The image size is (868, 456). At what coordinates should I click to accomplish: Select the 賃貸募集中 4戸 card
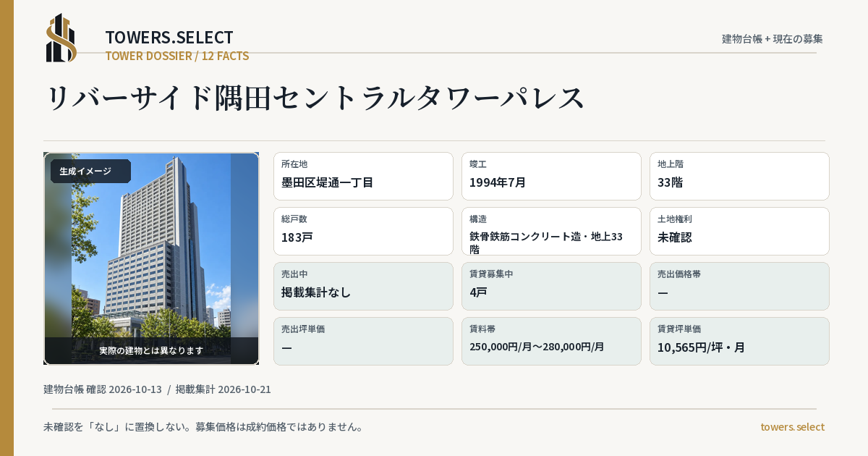pyautogui.click(x=551, y=286)
